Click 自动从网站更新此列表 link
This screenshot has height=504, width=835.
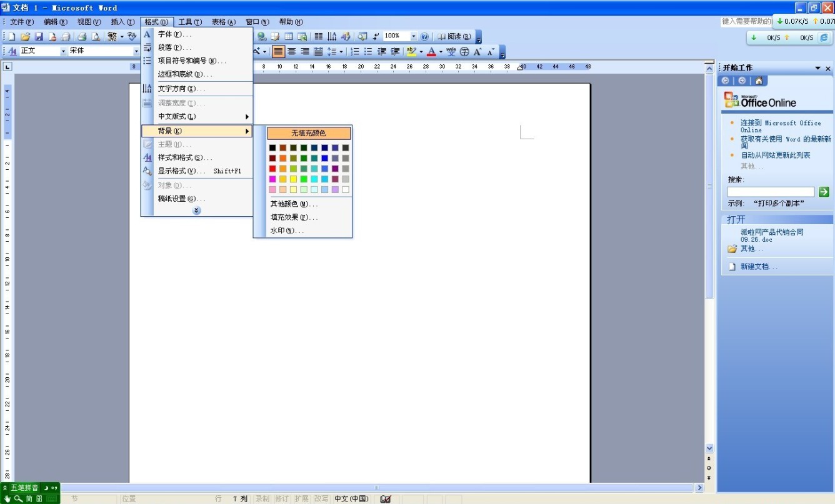click(x=776, y=155)
